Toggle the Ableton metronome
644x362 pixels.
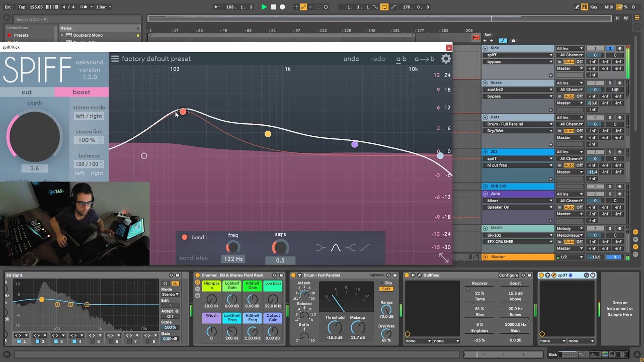pyautogui.click(x=84, y=7)
